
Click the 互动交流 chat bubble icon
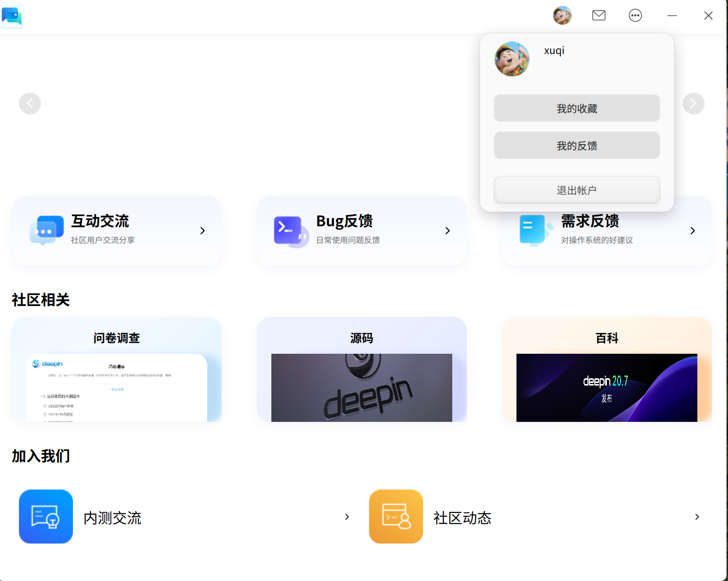pyautogui.click(x=47, y=230)
